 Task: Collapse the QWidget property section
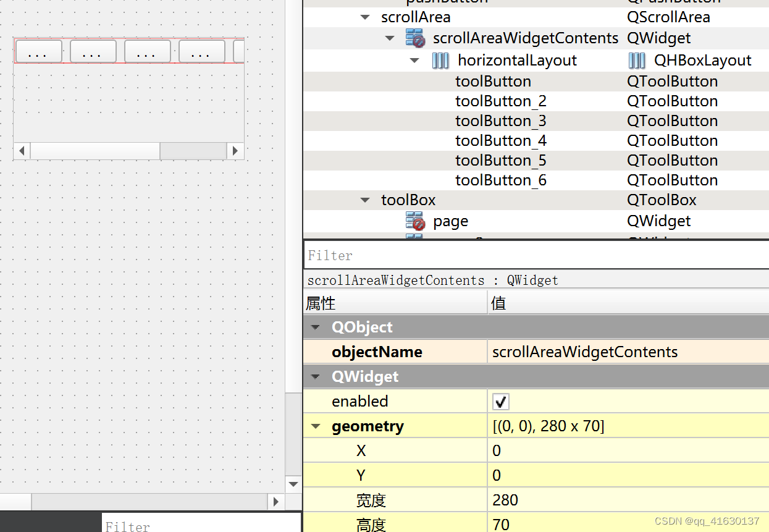coord(316,376)
